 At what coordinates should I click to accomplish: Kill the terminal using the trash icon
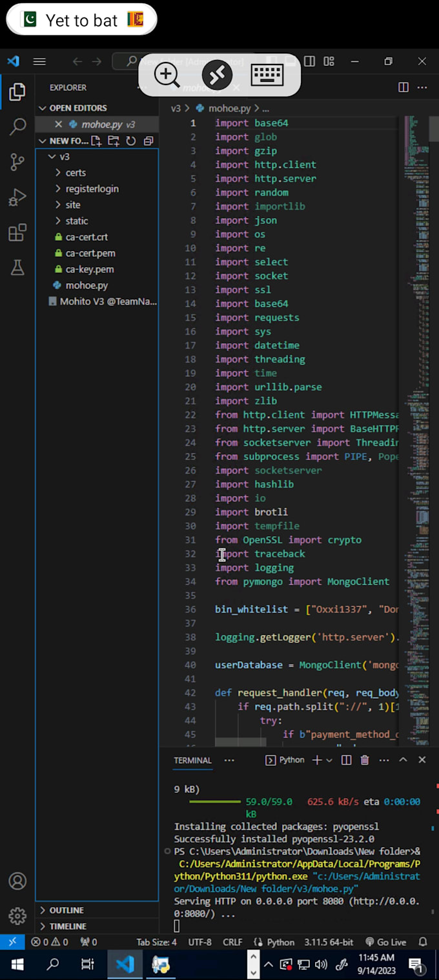365,760
